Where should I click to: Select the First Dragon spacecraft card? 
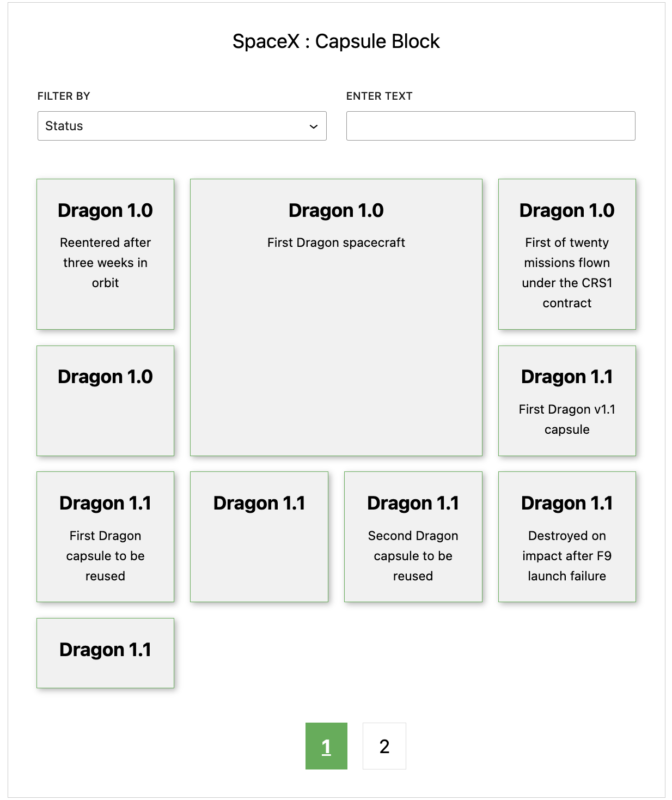pos(336,317)
